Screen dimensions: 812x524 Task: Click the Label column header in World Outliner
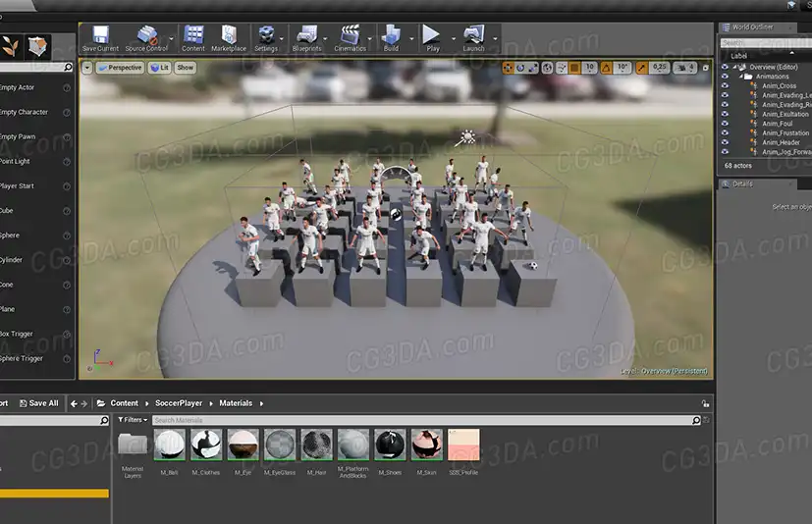(739, 56)
